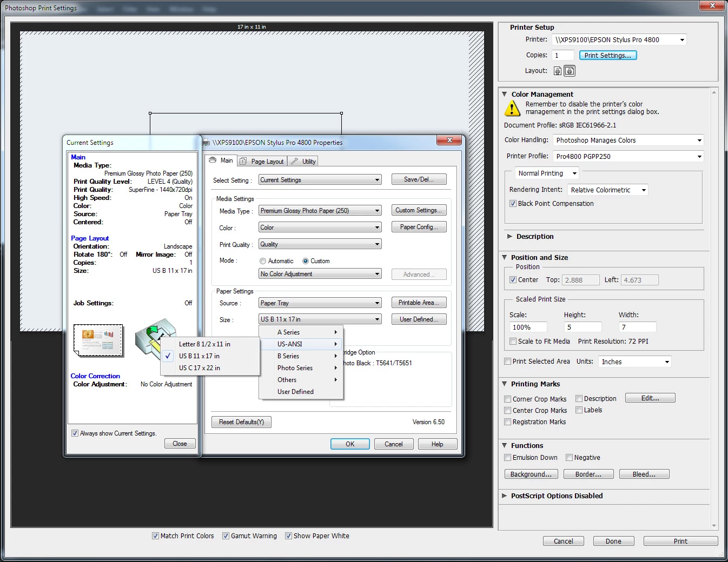Enable Scale to Fit Media
Image resolution: width=728 pixels, height=562 pixels.
[x=513, y=342]
